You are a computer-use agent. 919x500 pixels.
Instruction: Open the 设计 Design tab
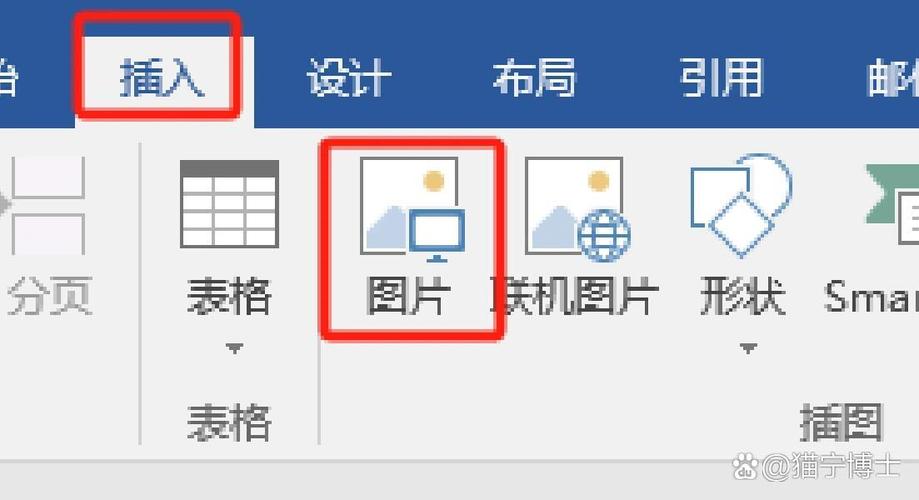(x=349, y=77)
